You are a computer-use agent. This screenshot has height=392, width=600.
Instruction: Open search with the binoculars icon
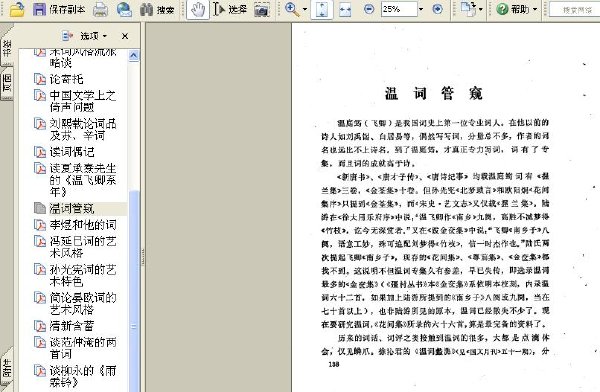pos(157,9)
